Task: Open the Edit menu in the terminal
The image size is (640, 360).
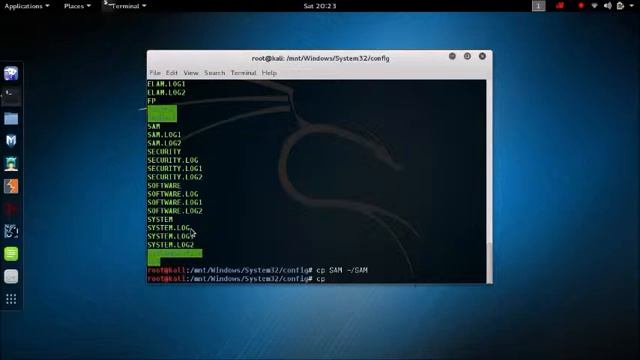Action: 171,73
